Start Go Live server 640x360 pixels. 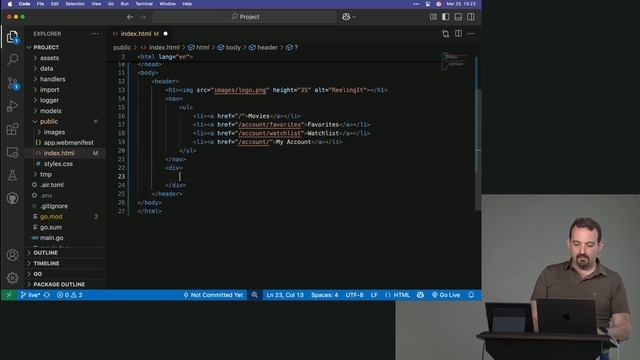[x=446, y=295]
